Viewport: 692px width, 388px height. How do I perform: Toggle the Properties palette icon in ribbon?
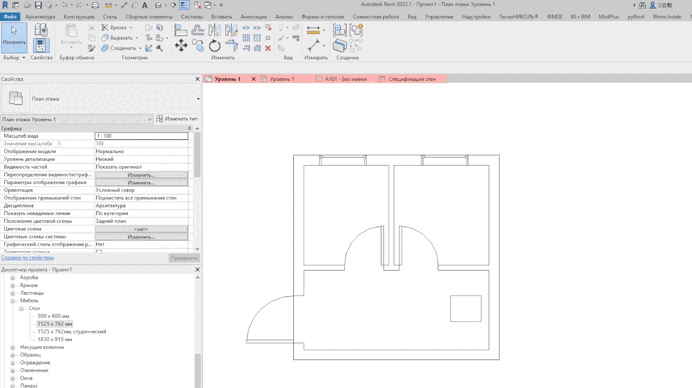pos(41,45)
